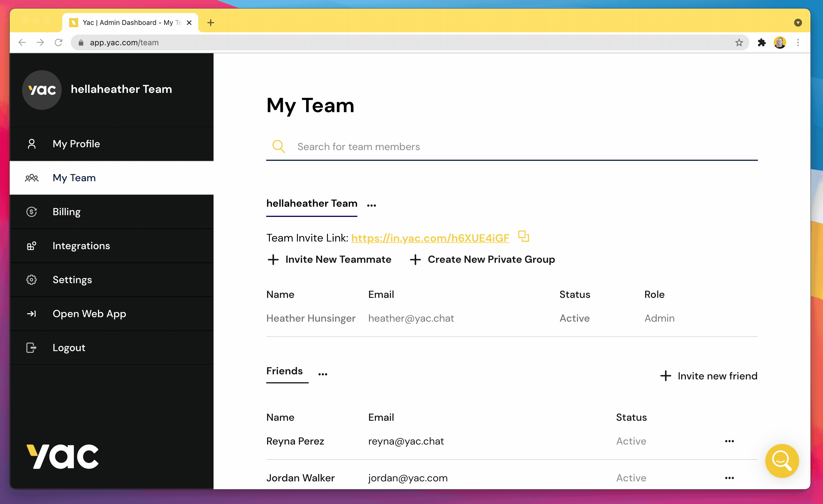This screenshot has height=504, width=823.
Task: Focus the Search for team members field
Action: coord(512,146)
